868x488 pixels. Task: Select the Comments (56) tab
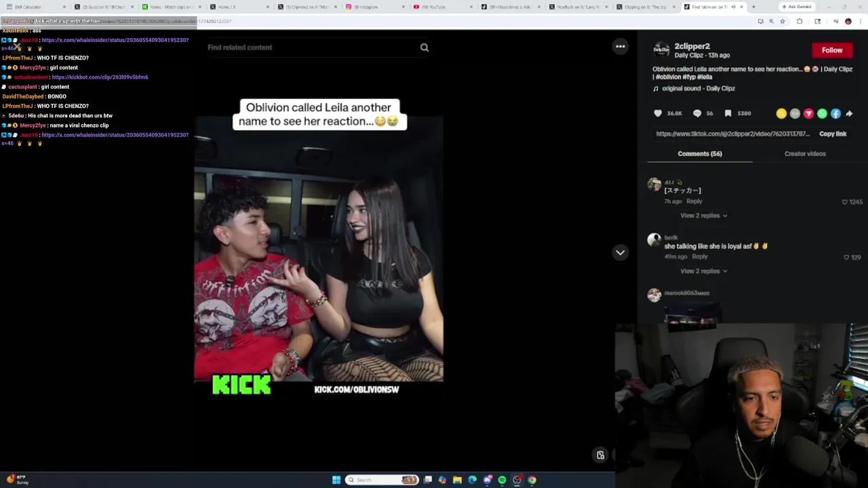tap(700, 154)
